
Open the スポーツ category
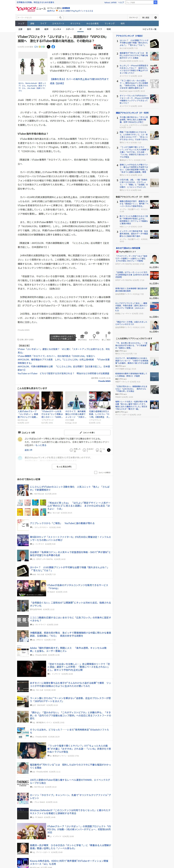70,29
